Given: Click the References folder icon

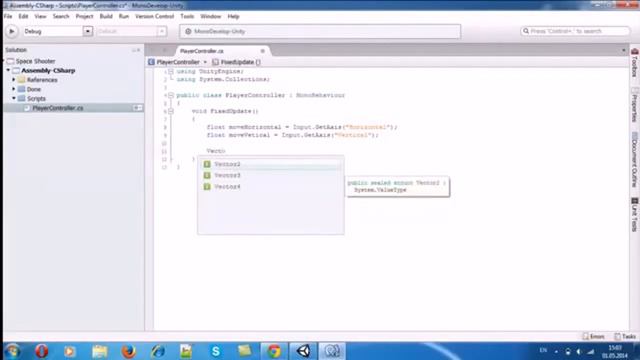Looking at the screenshot, I should coord(22,80).
